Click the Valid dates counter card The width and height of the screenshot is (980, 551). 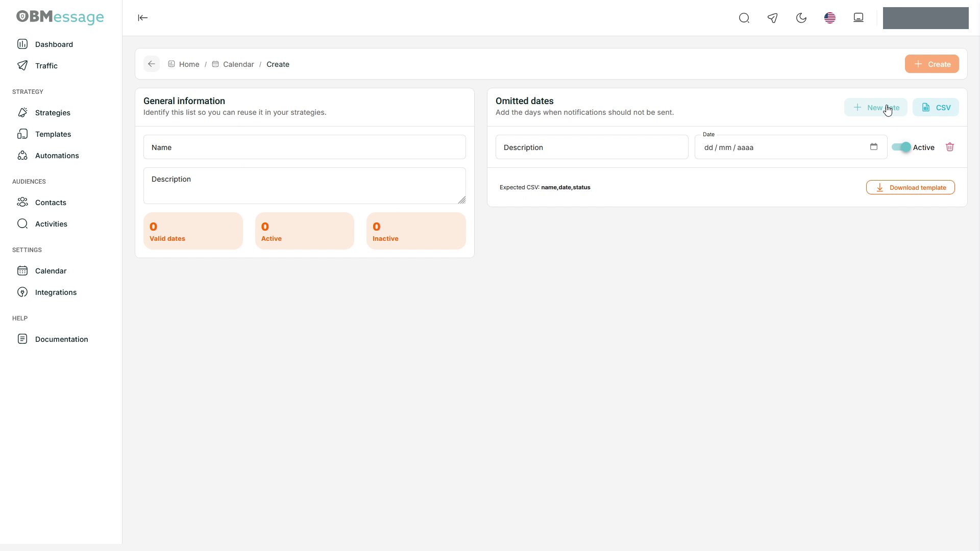pyautogui.click(x=193, y=231)
